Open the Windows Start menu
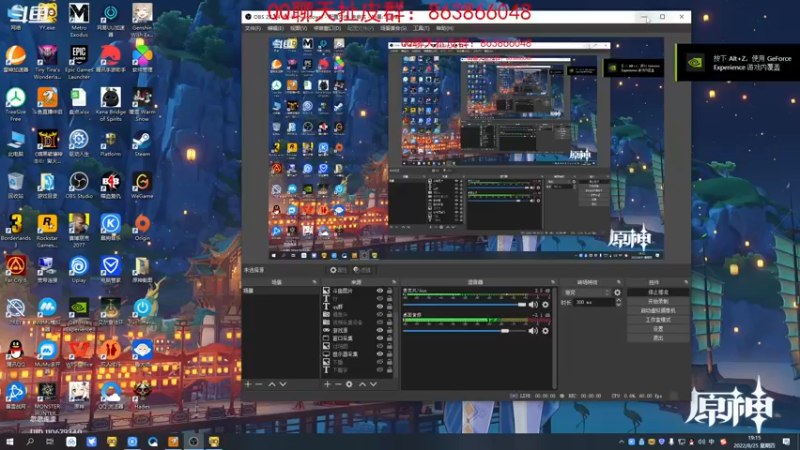The width and height of the screenshot is (800, 450). [x=9, y=441]
